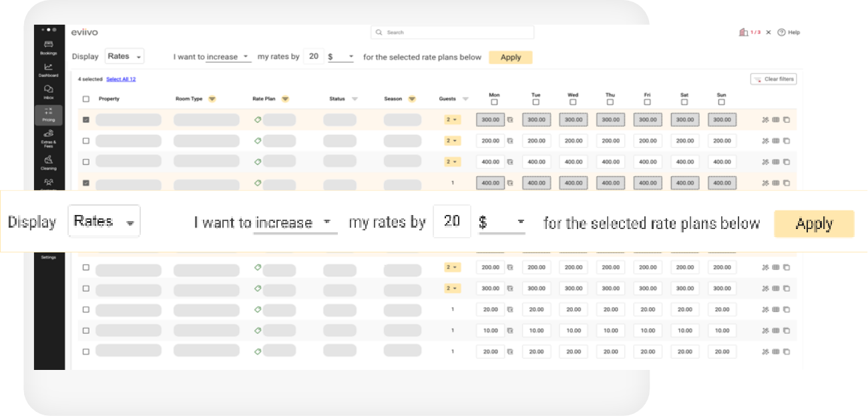868x416 pixels.
Task: Toggle header checkbox beside Property
Action: click(85, 99)
